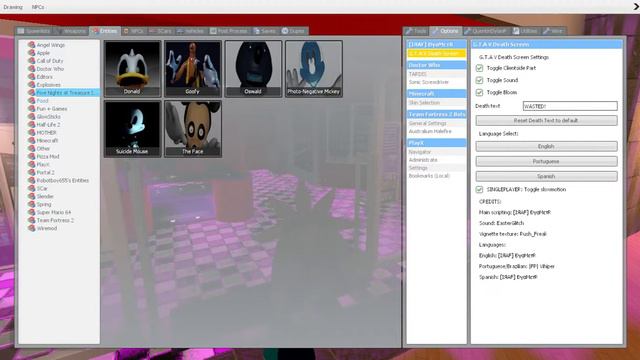This screenshot has height=360, width=640.
Task: Click the brick icon beside Explosives
Action: (31, 85)
